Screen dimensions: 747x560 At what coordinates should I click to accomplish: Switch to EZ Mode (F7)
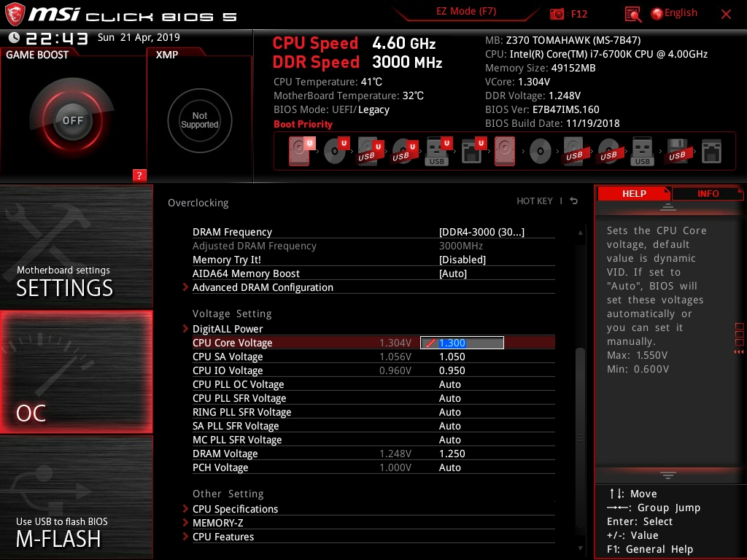[466, 11]
